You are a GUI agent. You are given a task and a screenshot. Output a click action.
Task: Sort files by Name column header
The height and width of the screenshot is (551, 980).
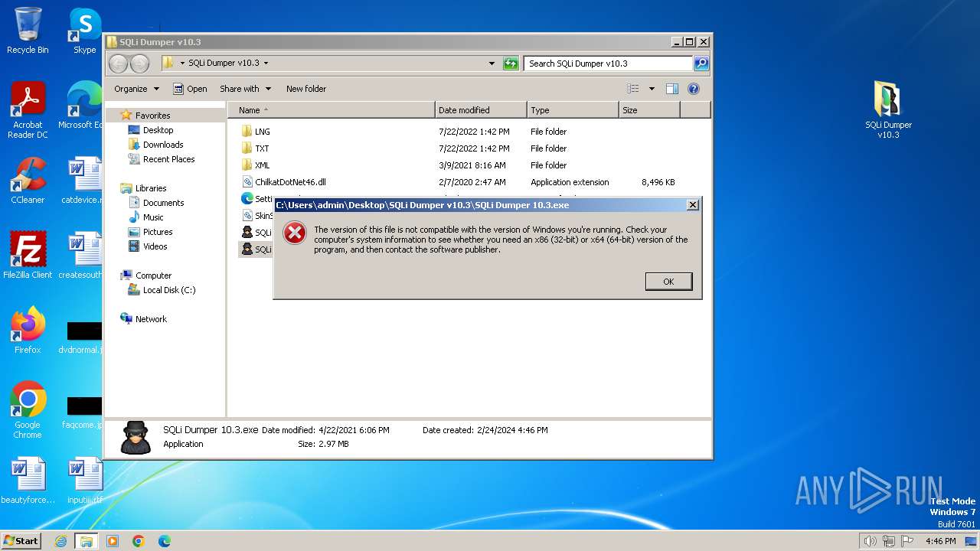(331, 110)
